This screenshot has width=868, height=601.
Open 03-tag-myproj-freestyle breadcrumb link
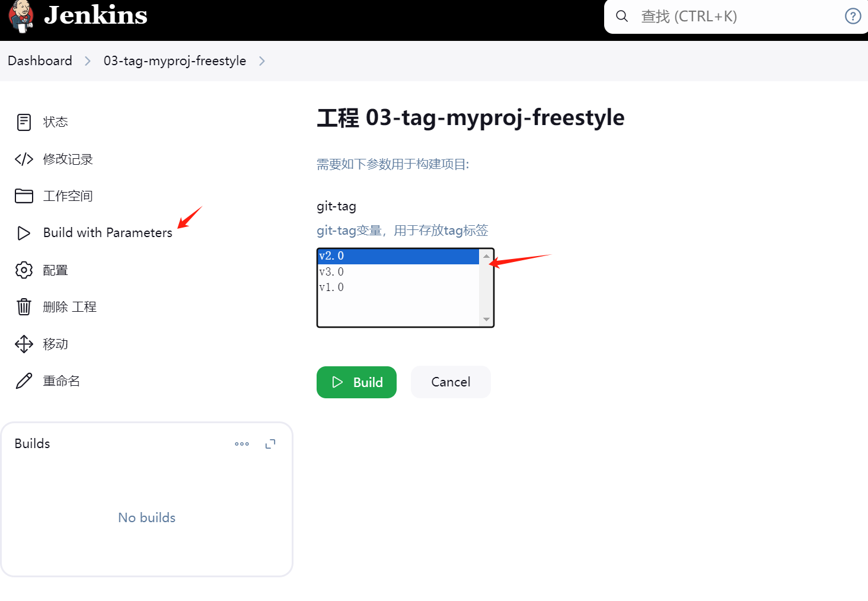175,60
